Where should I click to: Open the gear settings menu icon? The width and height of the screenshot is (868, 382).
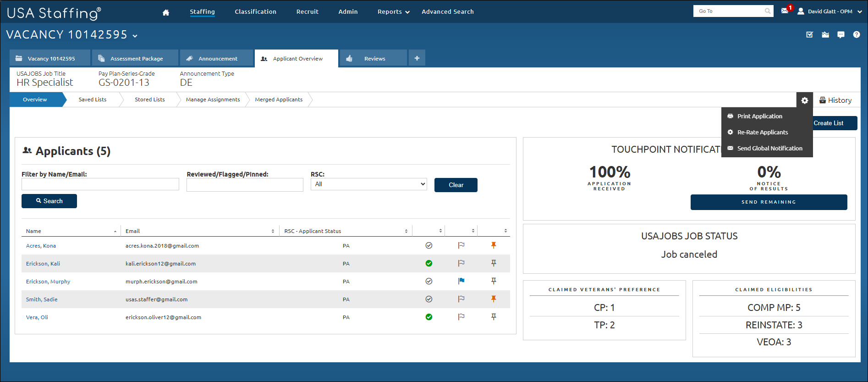point(804,100)
